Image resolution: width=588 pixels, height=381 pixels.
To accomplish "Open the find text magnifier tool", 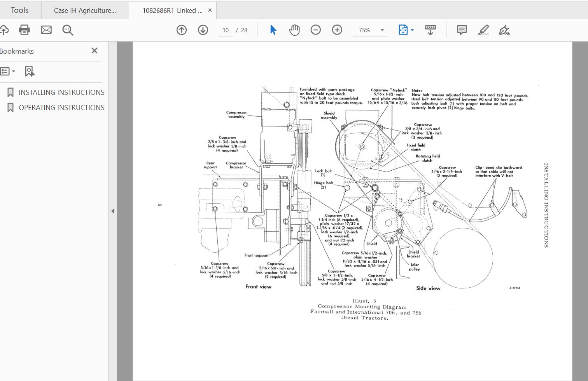I will (68, 30).
